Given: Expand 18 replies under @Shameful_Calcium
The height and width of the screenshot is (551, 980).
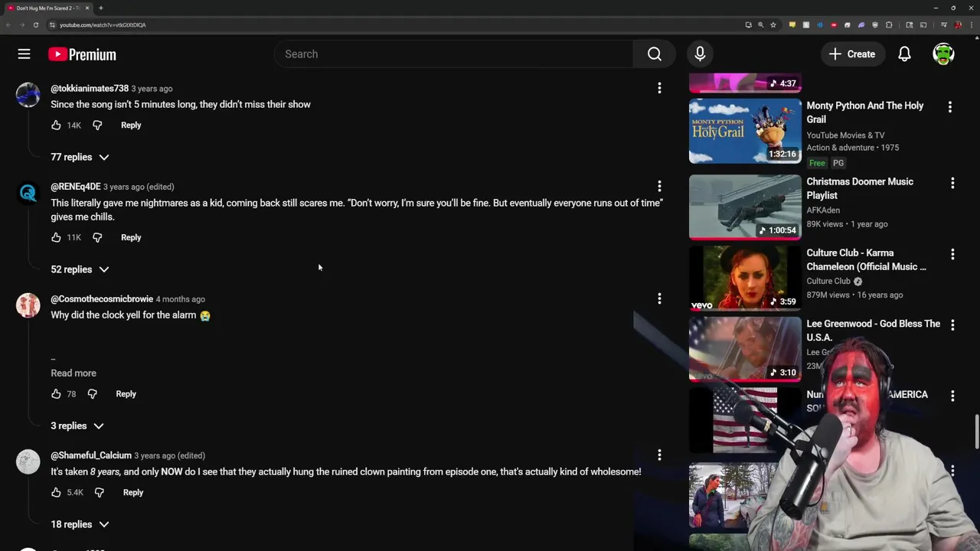Looking at the screenshot, I should tap(80, 524).
